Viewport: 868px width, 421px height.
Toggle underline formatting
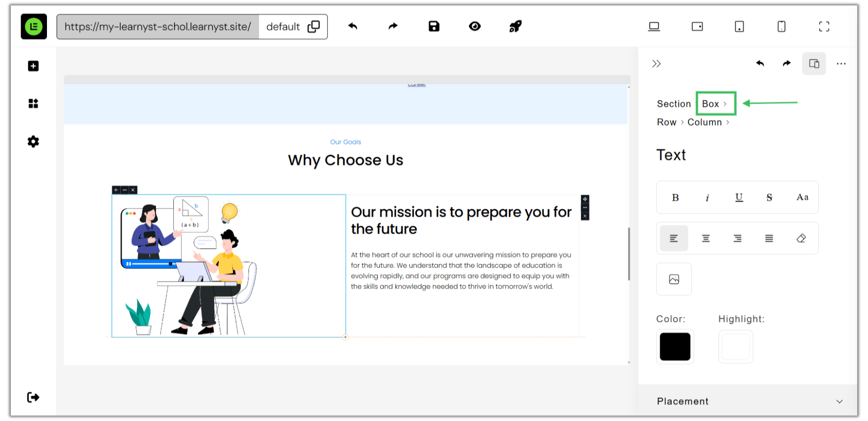point(739,198)
